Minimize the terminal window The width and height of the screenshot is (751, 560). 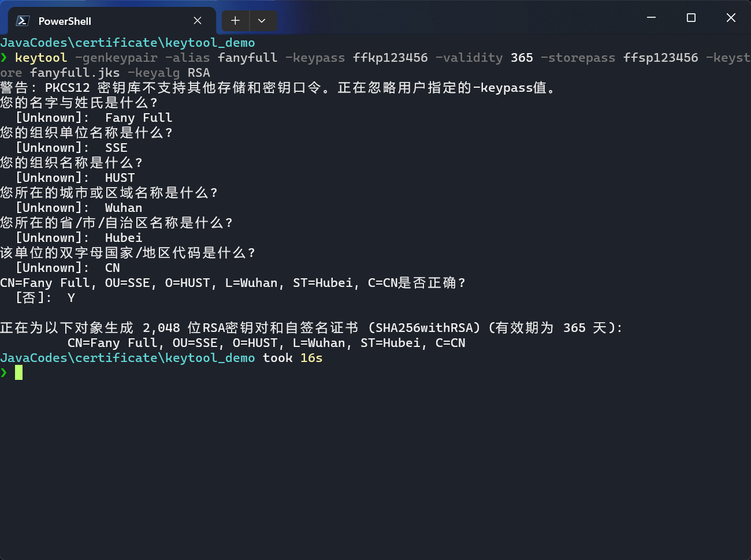(x=651, y=18)
